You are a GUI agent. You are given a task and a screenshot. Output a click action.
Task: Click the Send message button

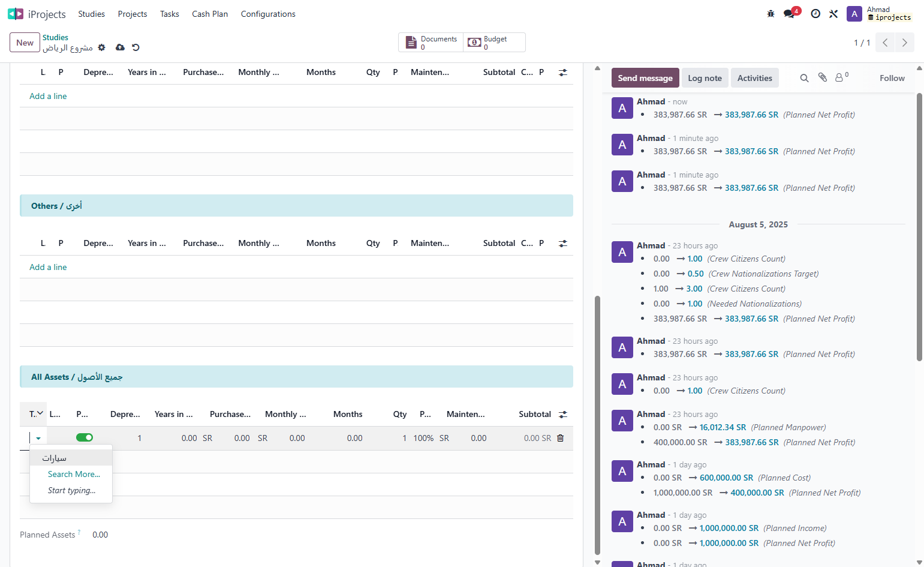point(645,78)
